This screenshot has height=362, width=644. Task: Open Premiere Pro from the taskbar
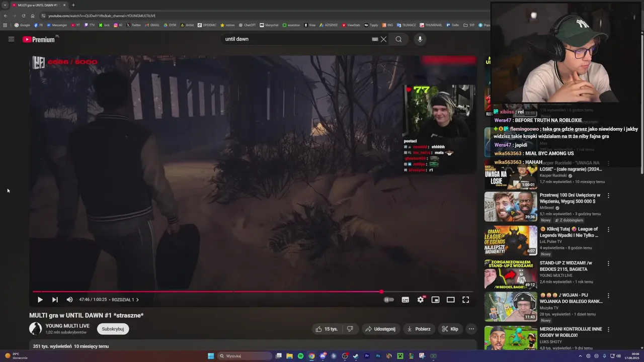tap(367, 356)
